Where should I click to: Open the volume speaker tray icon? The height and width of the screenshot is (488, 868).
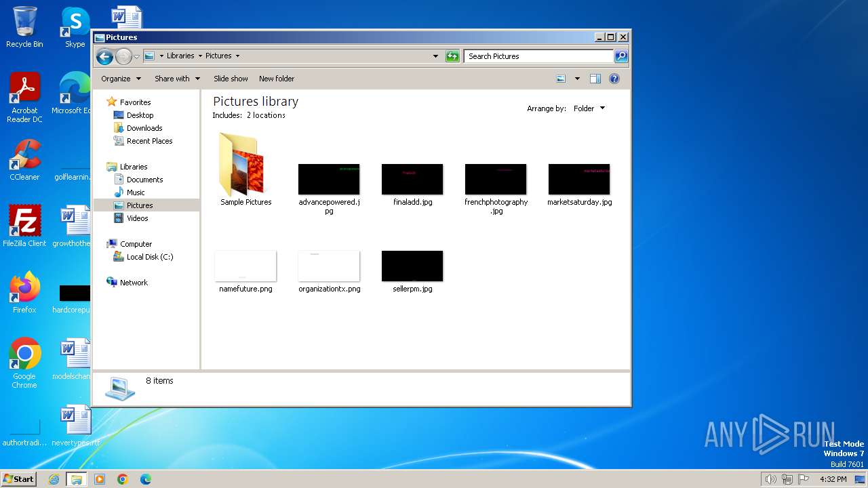coord(770,479)
